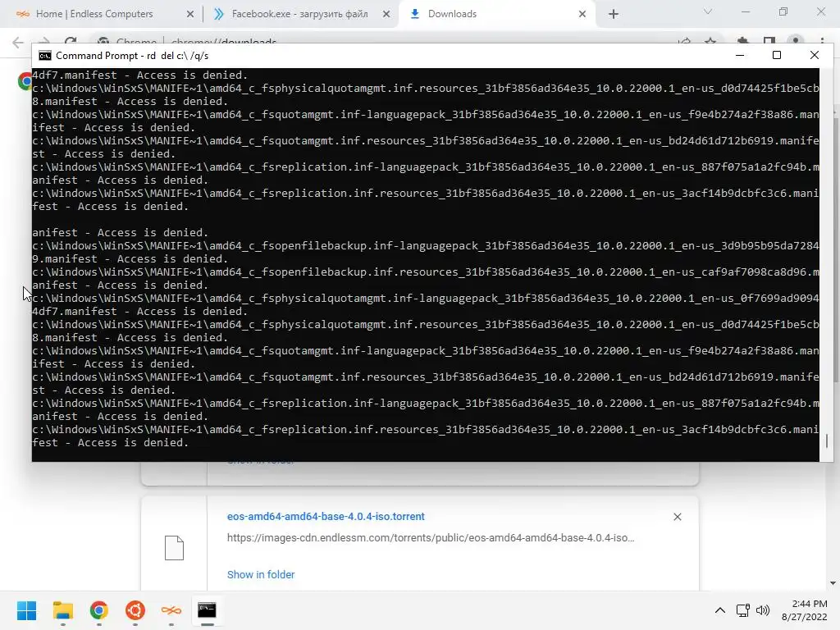840x630 pixels.
Task: Click the torrent file icon in Downloads
Action: (x=174, y=547)
